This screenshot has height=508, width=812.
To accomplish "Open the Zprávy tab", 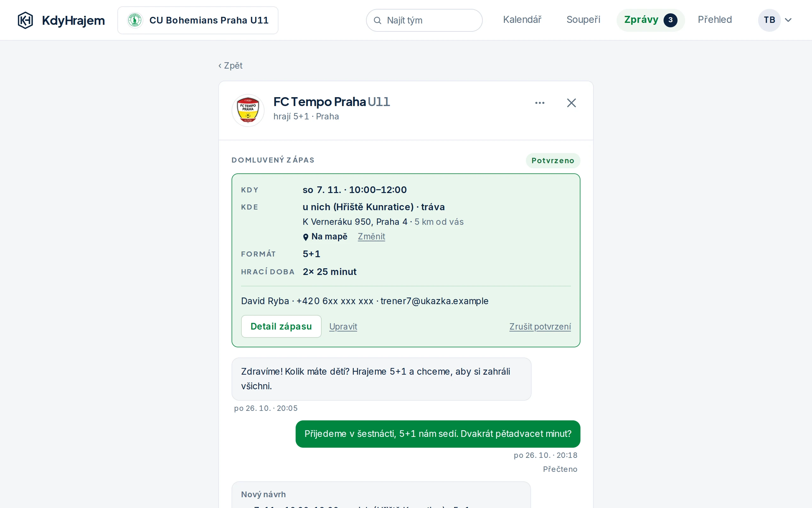I will pos(650,20).
